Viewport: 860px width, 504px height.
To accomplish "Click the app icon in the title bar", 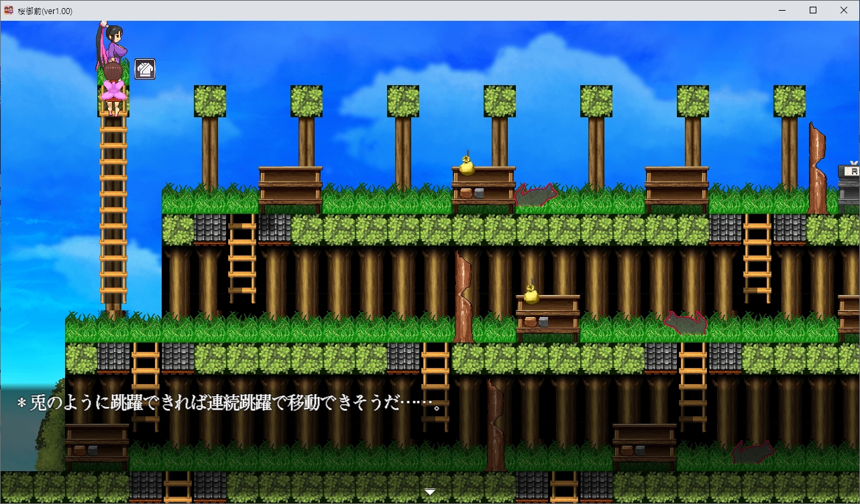I will point(9,11).
